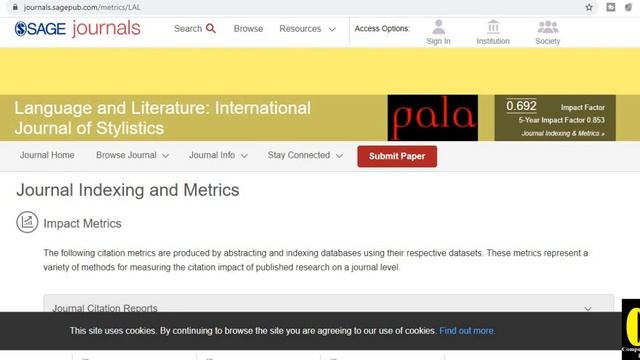Click the SAGE Journals logo
This screenshot has height=360, width=640.
(78, 29)
